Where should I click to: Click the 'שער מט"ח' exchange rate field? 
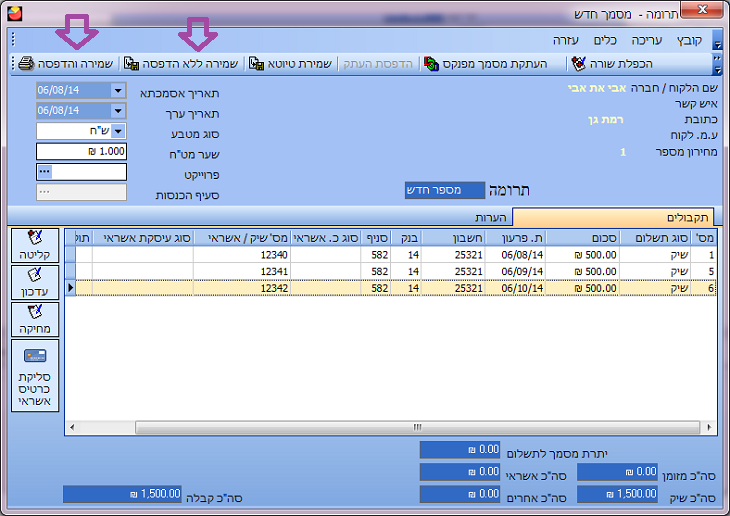coord(81,151)
